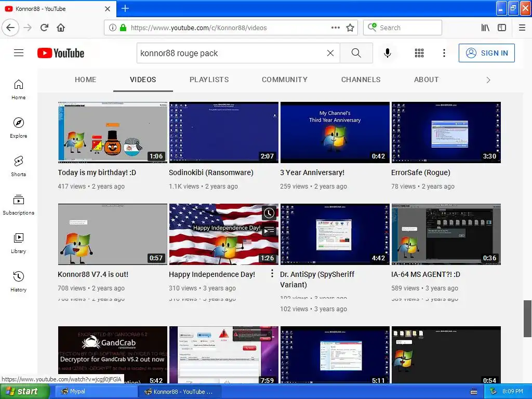Click 'Dr. AntiSpy (SpySheriff Variant)' title link

(x=317, y=279)
